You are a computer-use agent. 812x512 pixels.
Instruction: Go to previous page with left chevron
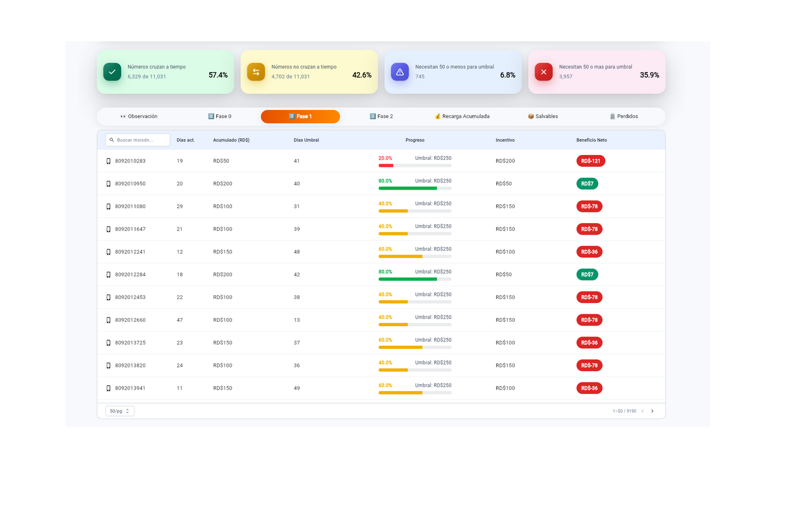pyautogui.click(x=643, y=411)
